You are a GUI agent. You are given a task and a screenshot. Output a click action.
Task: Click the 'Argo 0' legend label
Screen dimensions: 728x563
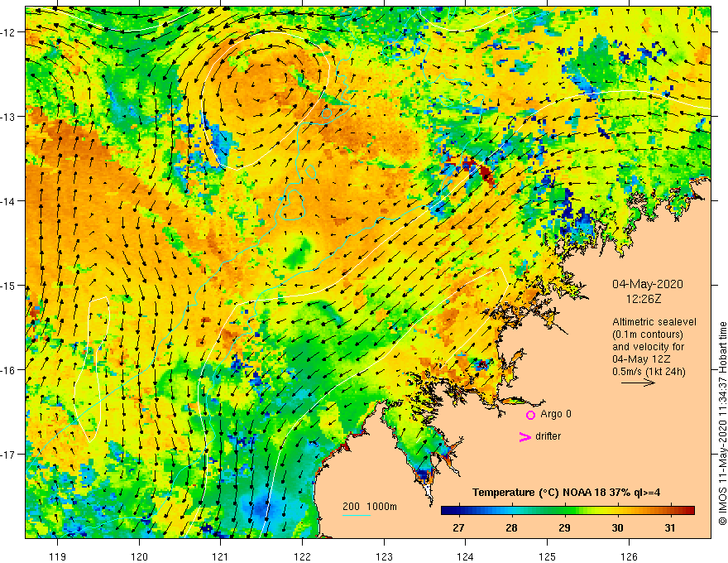[x=555, y=414]
